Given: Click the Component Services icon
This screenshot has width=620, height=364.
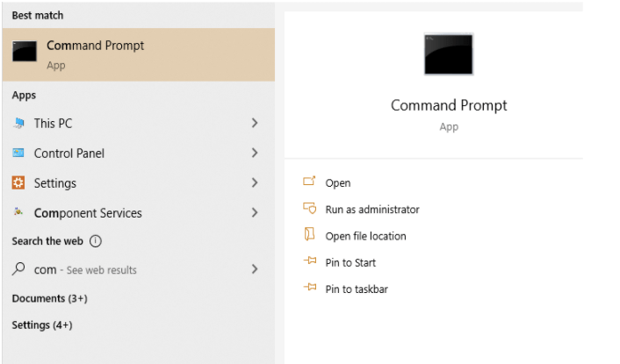Looking at the screenshot, I should coord(18,212).
